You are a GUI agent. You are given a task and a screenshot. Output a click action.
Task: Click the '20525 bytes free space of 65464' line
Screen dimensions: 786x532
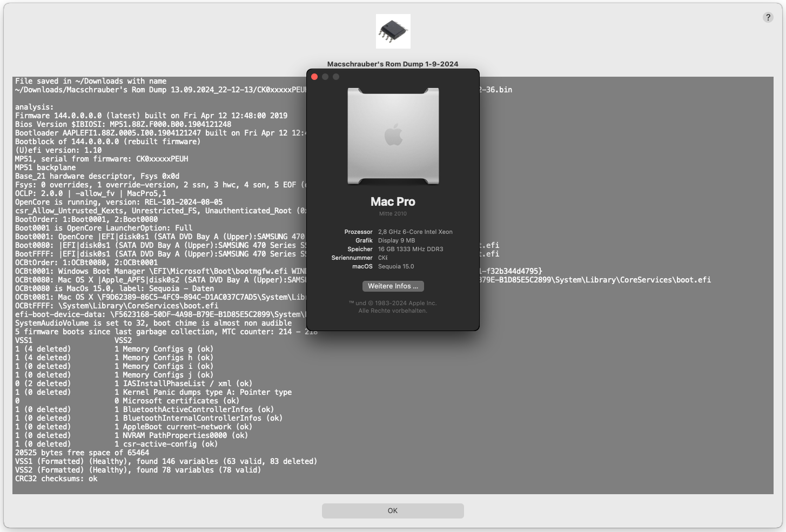(x=82, y=453)
